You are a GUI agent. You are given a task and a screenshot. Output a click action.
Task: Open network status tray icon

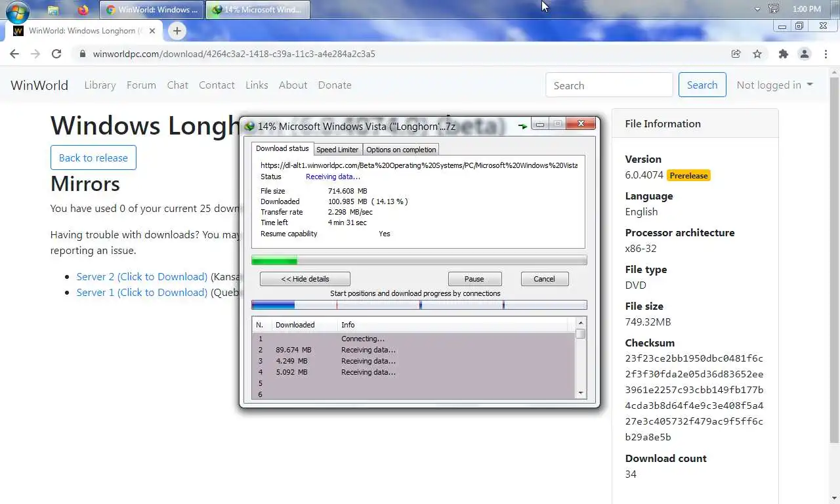coord(774,9)
